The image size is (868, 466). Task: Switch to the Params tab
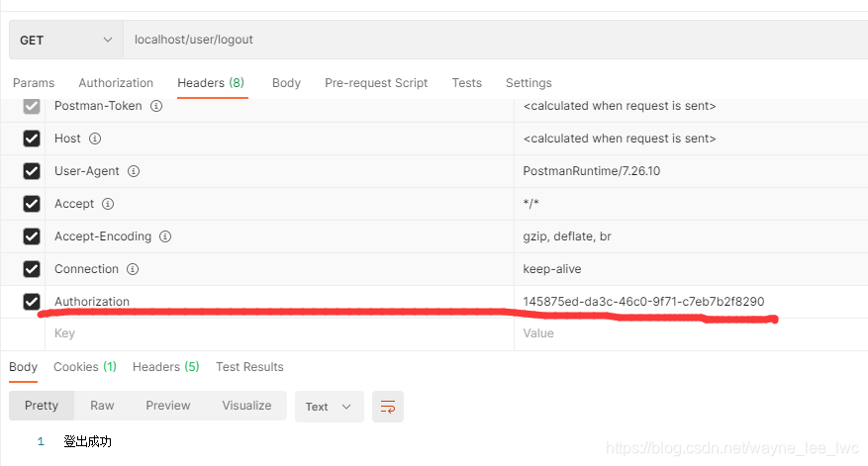pos(34,83)
